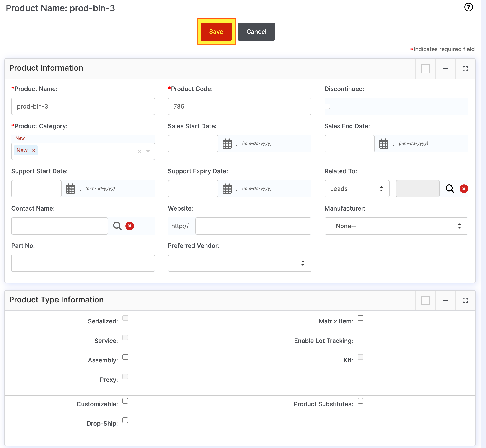
Task: Remove the New category tag
Action: click(33, 150)
